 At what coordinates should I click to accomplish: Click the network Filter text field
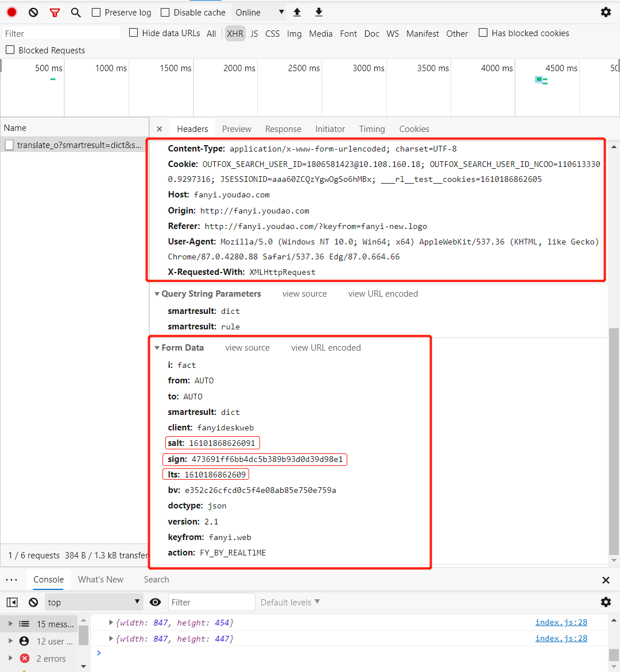[x=61, y=33]
